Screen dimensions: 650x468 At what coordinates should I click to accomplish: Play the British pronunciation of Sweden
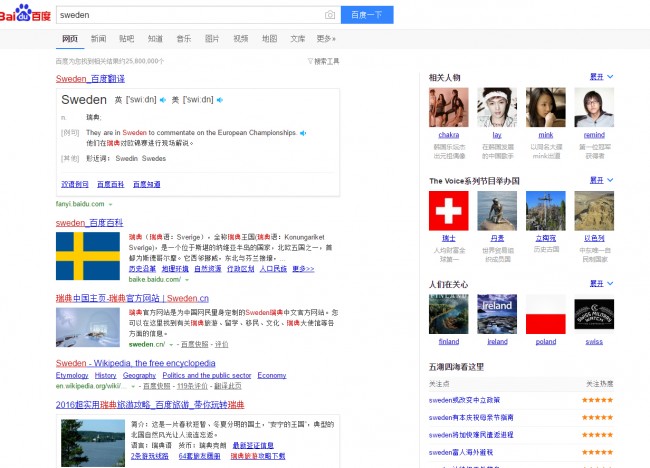pyautogui.click(x=163, y=100)
